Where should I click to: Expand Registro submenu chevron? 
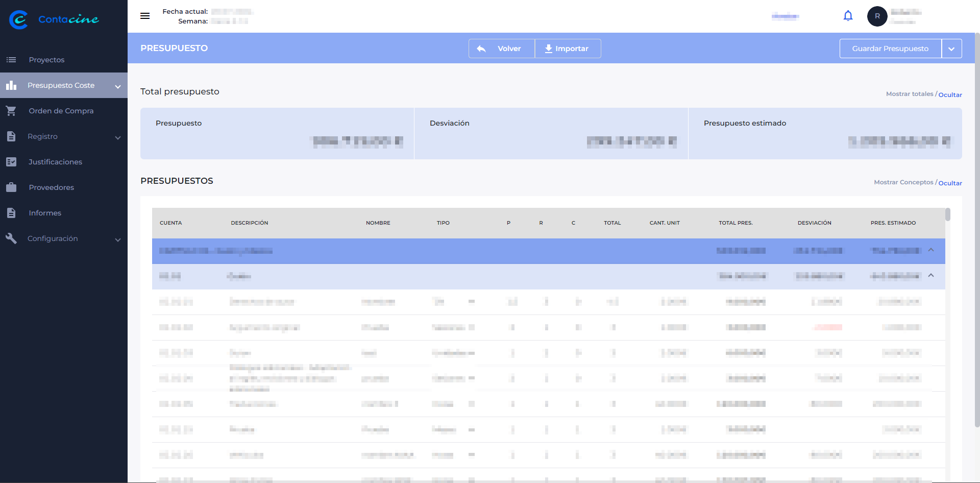click(x=118, y=137)
